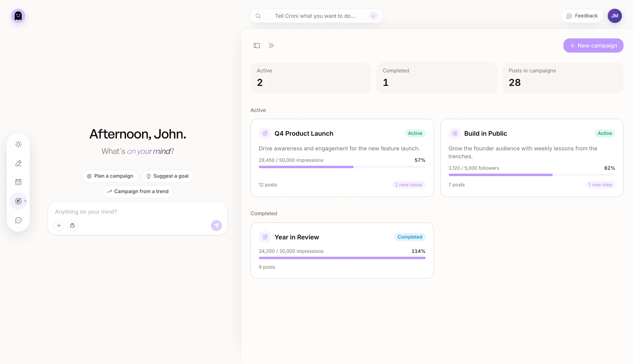
Task: Open 2 new ideas badge
Action: click(x=409, y=185)
